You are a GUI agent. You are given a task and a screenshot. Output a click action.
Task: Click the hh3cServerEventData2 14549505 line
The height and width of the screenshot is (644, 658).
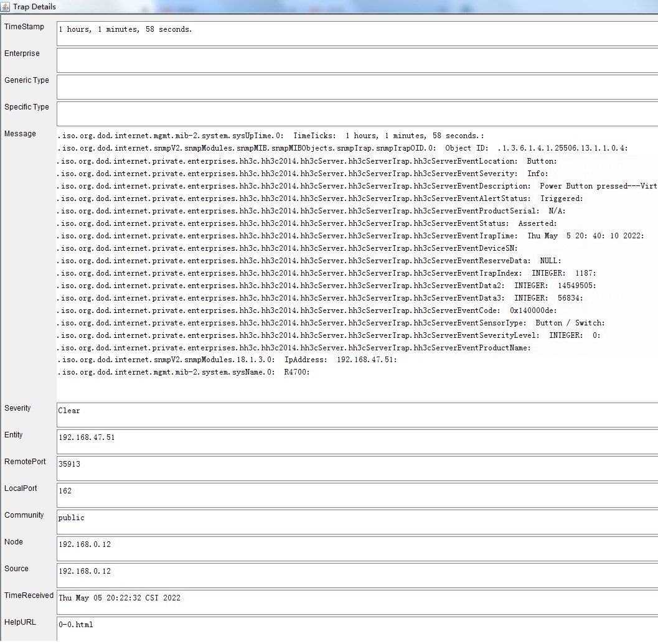coord(326,286)
